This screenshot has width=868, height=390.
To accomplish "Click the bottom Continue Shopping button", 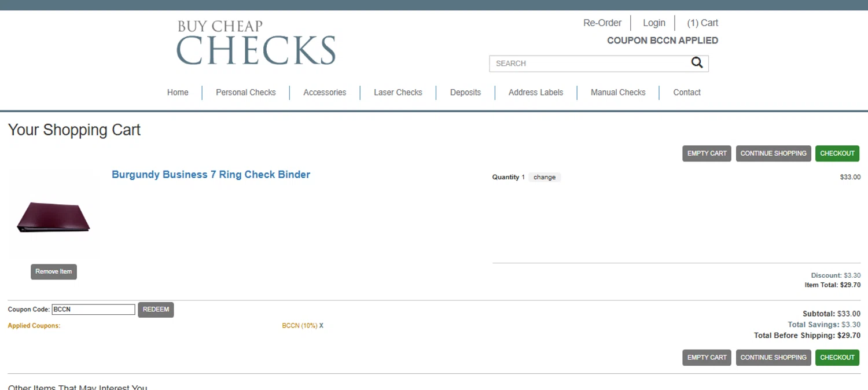I will (x=774, y=358).
